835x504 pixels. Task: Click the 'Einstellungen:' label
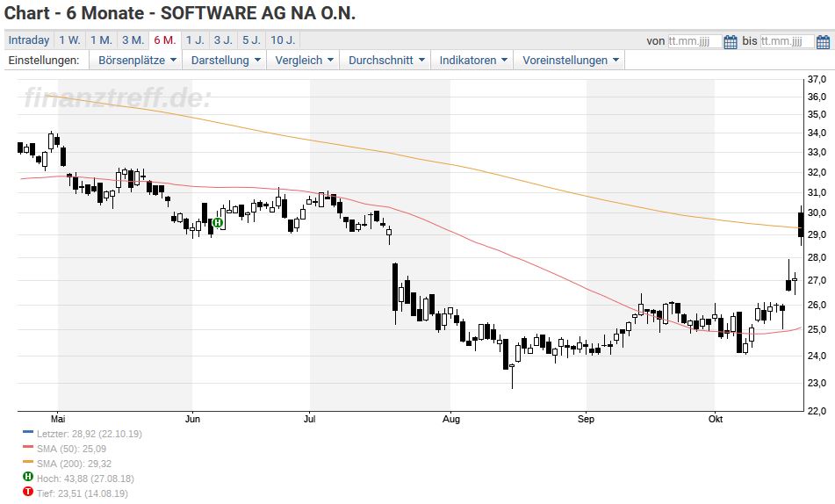tap(44, 61)
